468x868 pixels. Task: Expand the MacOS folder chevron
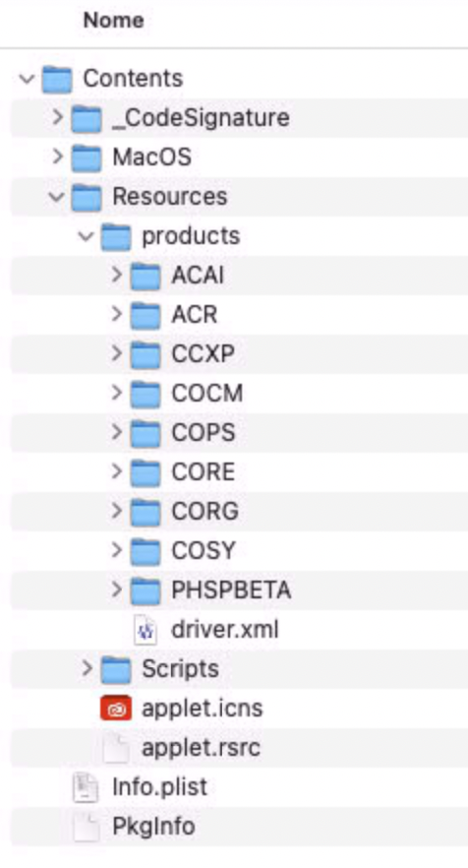[57, 156]
